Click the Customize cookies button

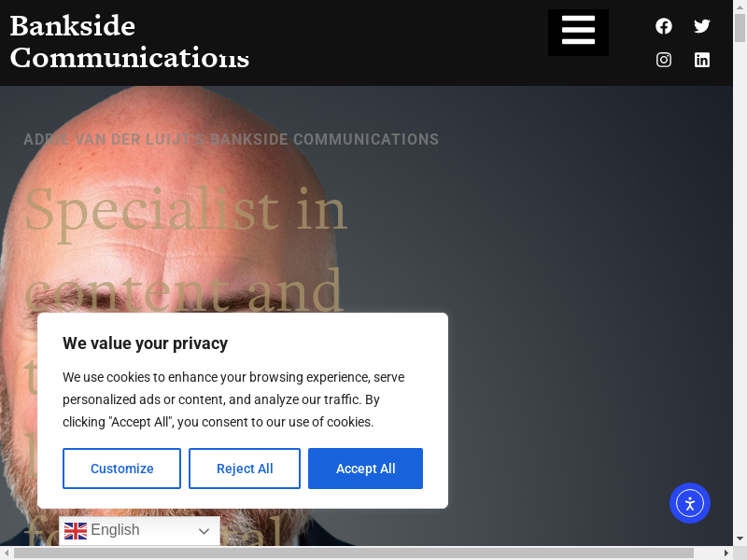(x=121, y=469)
